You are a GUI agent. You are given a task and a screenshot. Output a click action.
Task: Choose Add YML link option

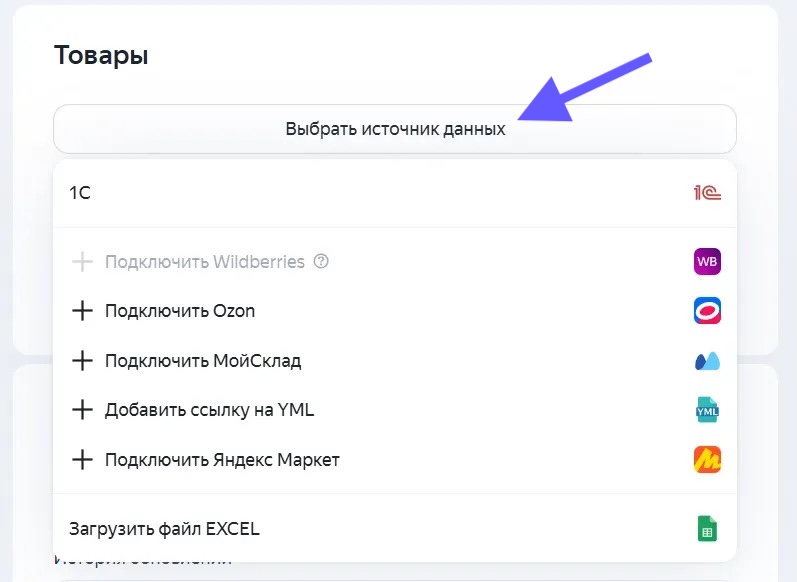pyautogui.click(x=395, y=410)
